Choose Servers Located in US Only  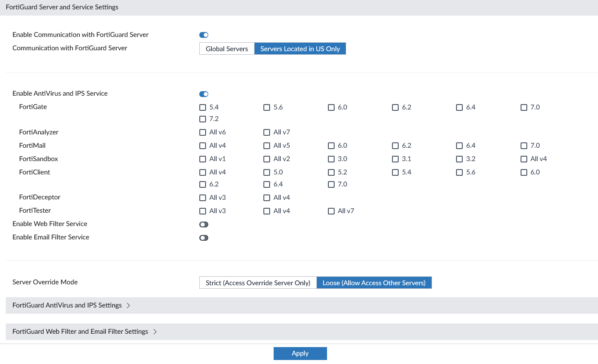(300, 49)
